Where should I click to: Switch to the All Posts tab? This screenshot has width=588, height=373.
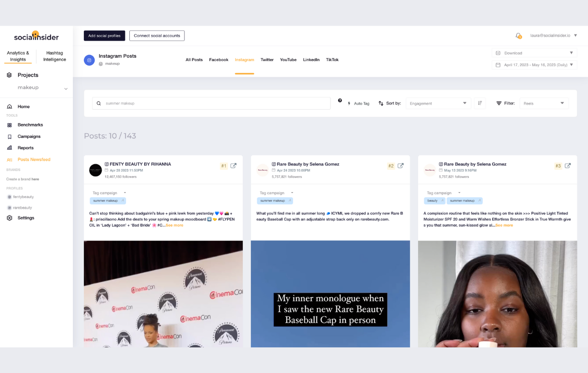[194, 60]
